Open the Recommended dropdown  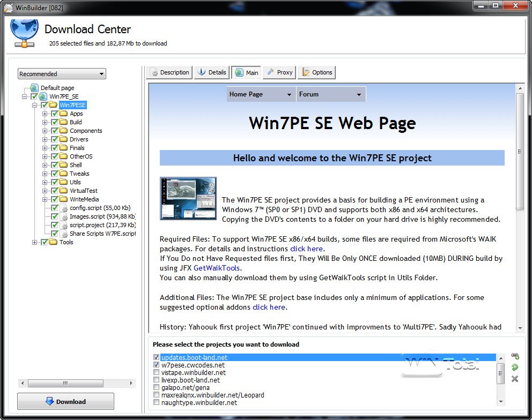click(62, 74)
